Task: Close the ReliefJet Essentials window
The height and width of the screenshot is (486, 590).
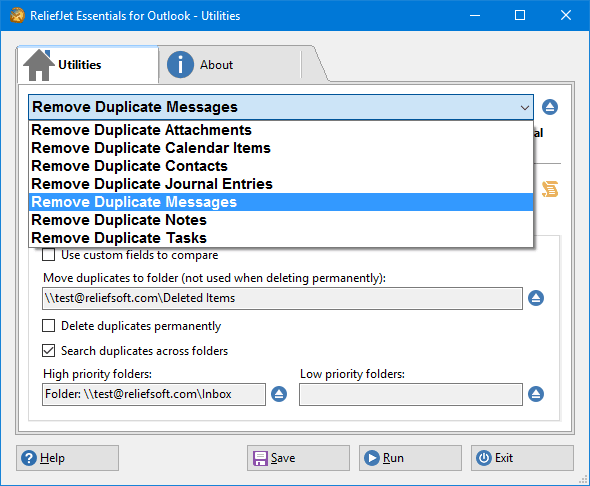Action: pyautogui.click(x=566, y=15)
